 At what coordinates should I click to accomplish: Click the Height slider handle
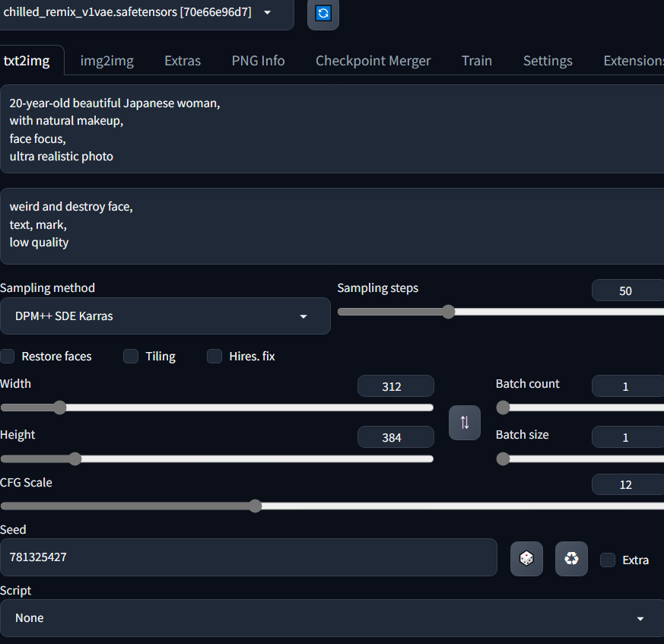coord(75,459)
